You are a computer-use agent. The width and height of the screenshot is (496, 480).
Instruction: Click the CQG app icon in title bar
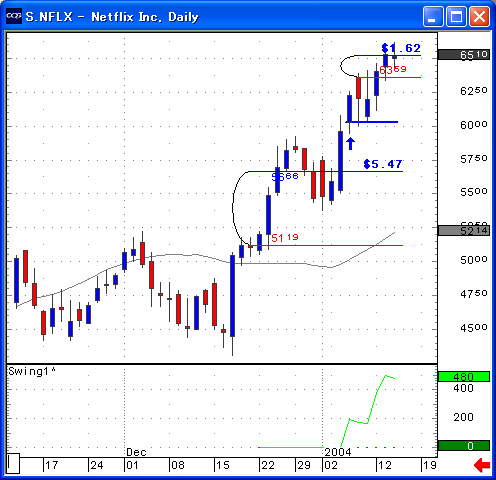coord(14,16)
